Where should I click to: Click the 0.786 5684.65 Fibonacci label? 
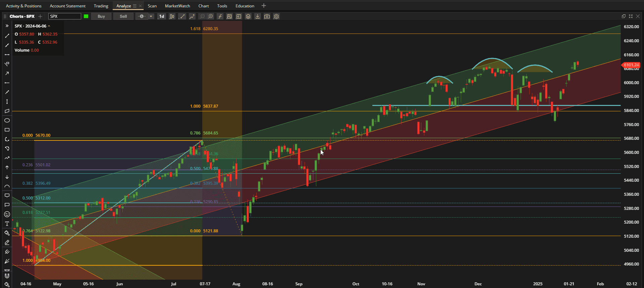pyautogui.click(x=204, y=133)
